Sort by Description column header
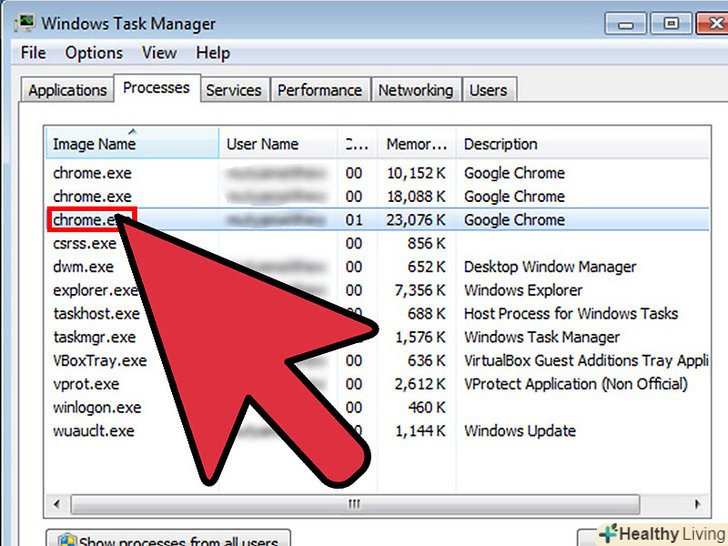The image size is (728, 546). pyautogui.click(x=582, y=143)
